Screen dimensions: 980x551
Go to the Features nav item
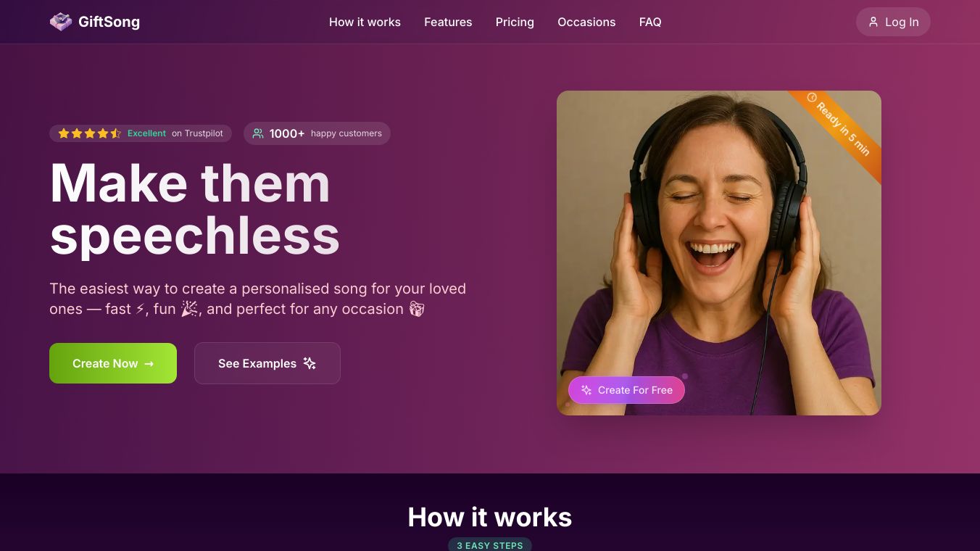point(448,22)
